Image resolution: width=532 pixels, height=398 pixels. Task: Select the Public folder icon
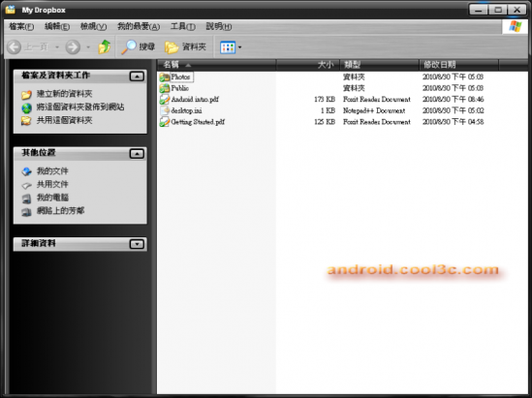(x=165, y=88)
